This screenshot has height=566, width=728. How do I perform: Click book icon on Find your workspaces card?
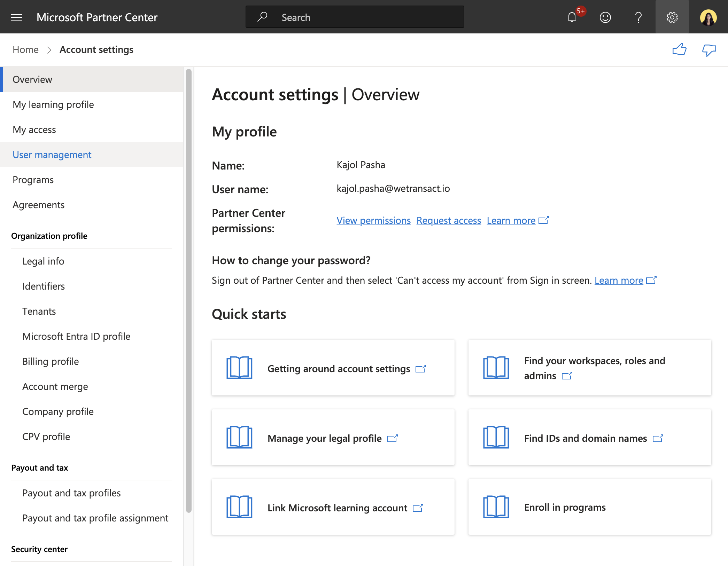tap(496, 368)
